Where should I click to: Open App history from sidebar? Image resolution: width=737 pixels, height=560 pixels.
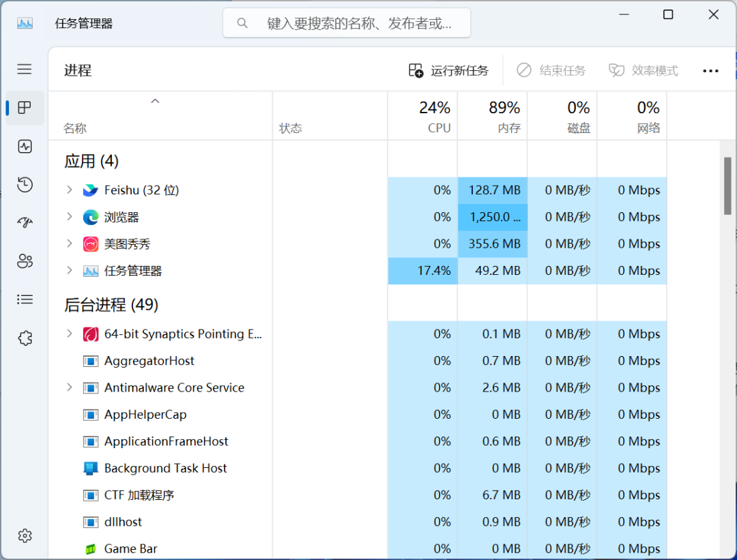click(25, 184)
